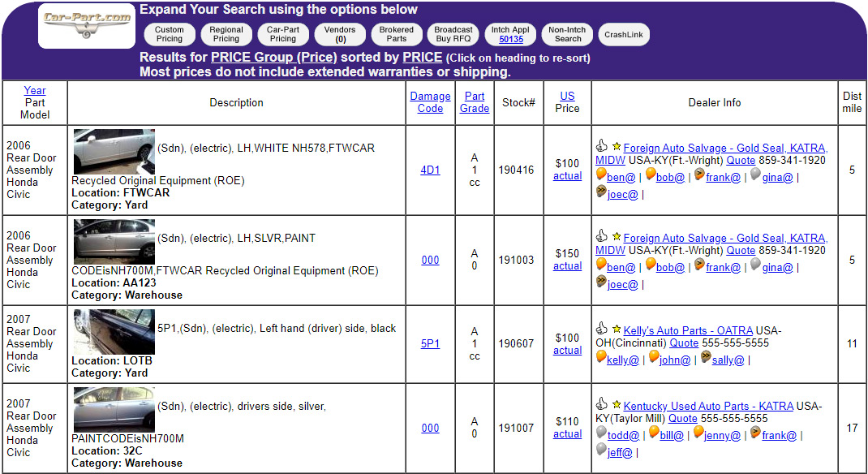Sort by the Damage Code column heading
This screenshot has height=474, width=868.
coord(430,102)
